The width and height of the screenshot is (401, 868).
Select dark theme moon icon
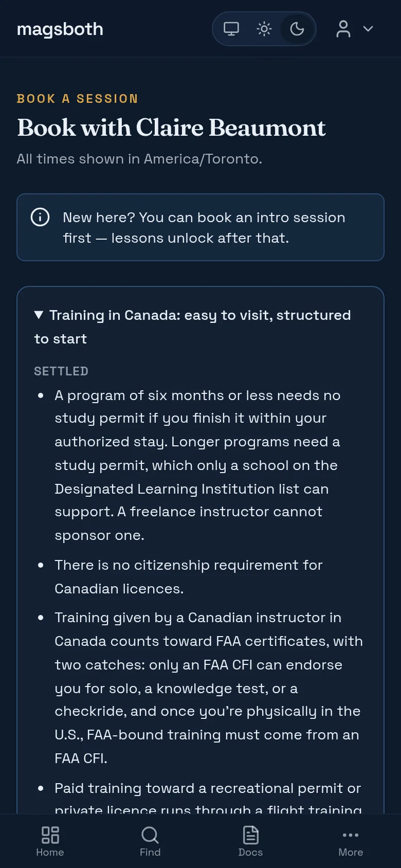[297, 29]
